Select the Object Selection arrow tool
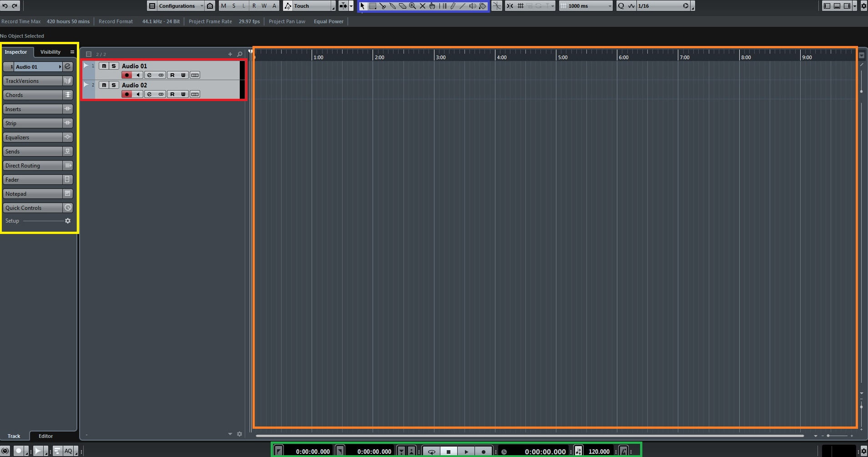This screenshot has width=868, height=457. (x=363, y=6)
